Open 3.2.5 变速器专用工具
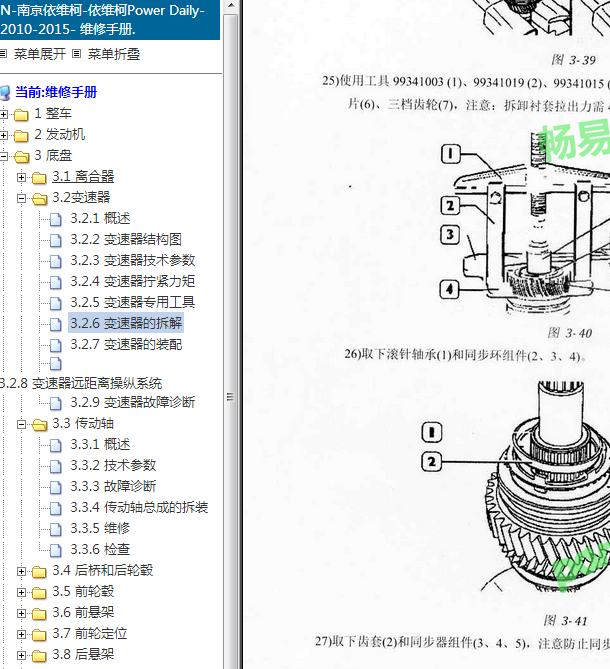 (x=133, y=302)
